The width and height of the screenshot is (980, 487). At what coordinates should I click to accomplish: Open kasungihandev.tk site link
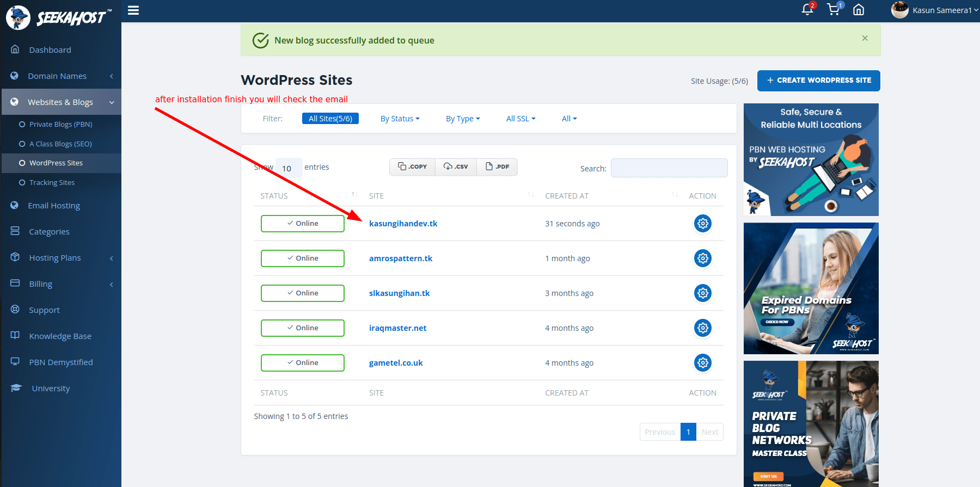click(403, 224)
